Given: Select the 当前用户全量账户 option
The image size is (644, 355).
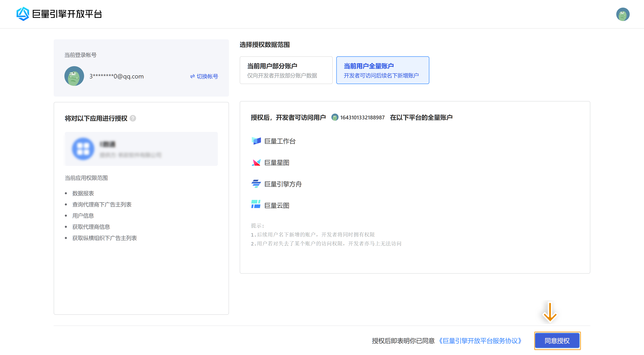Looking at the screenshot, I should pyautogui.click(x=383, y=70).
